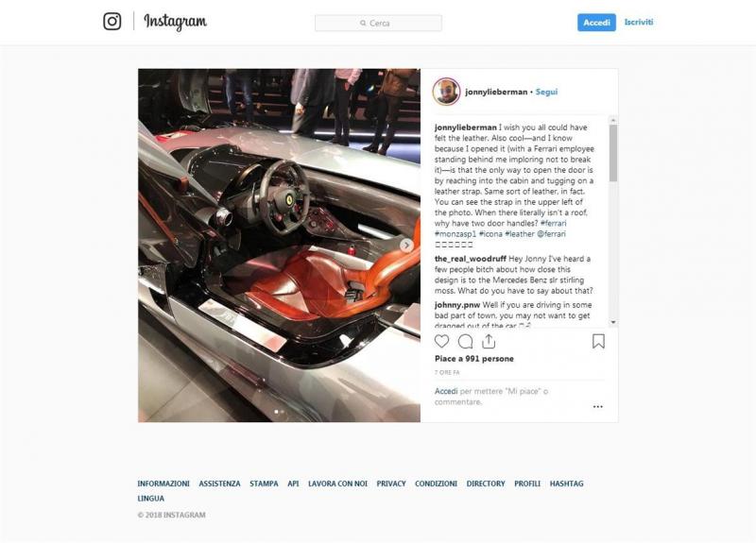Go to next photo with carousel arrow
Screen dimensions: 756x543
click(406, 245)
